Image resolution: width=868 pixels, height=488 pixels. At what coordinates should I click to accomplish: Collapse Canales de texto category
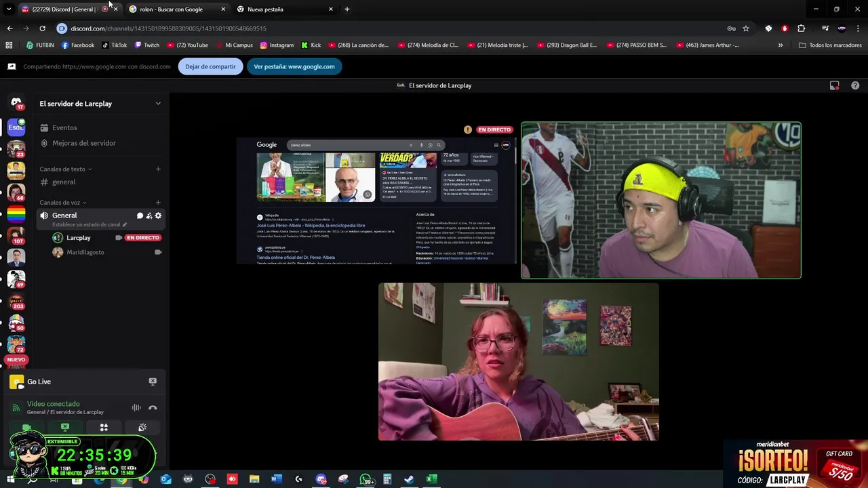tap(66, 169)
